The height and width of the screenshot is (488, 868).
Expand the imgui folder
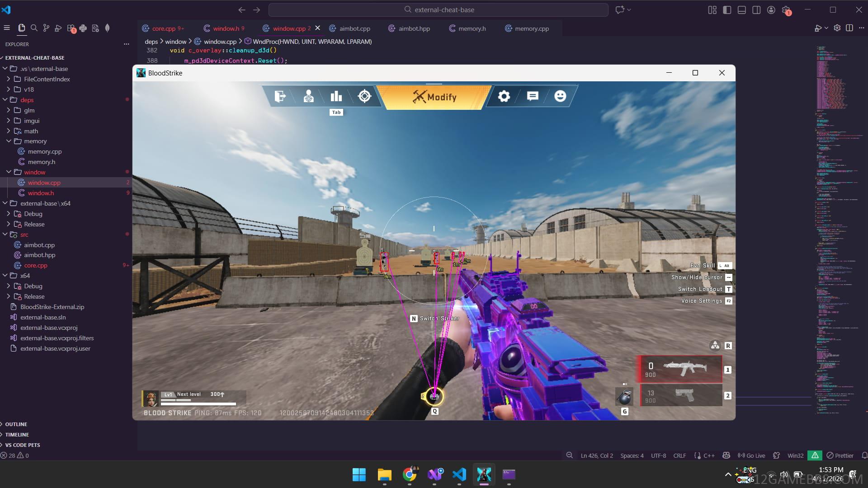click(9, 121)
